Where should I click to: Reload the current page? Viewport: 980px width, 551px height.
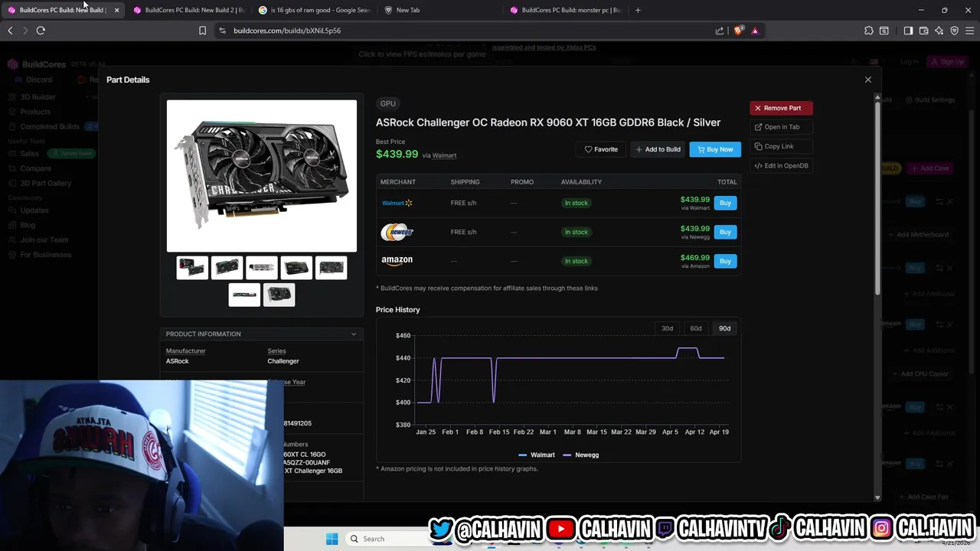(41, 31)
